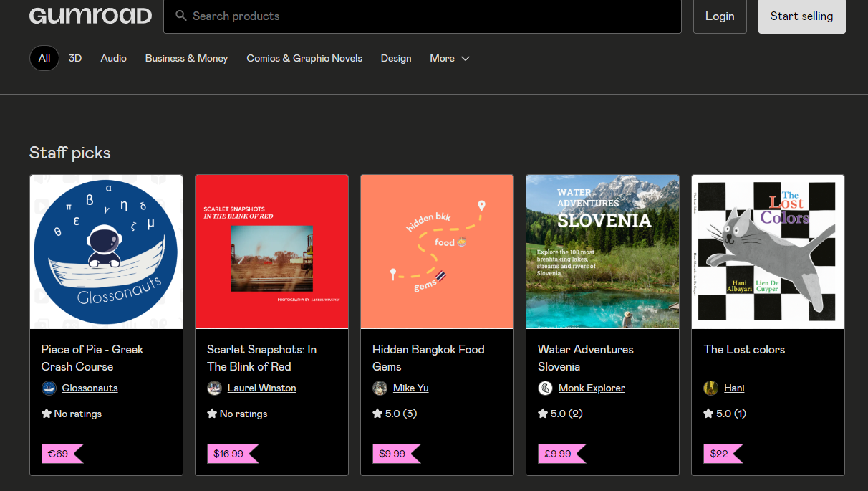Open the Hani seller link
The height and width of the screenshot is (491, 868).
(734, 388)
